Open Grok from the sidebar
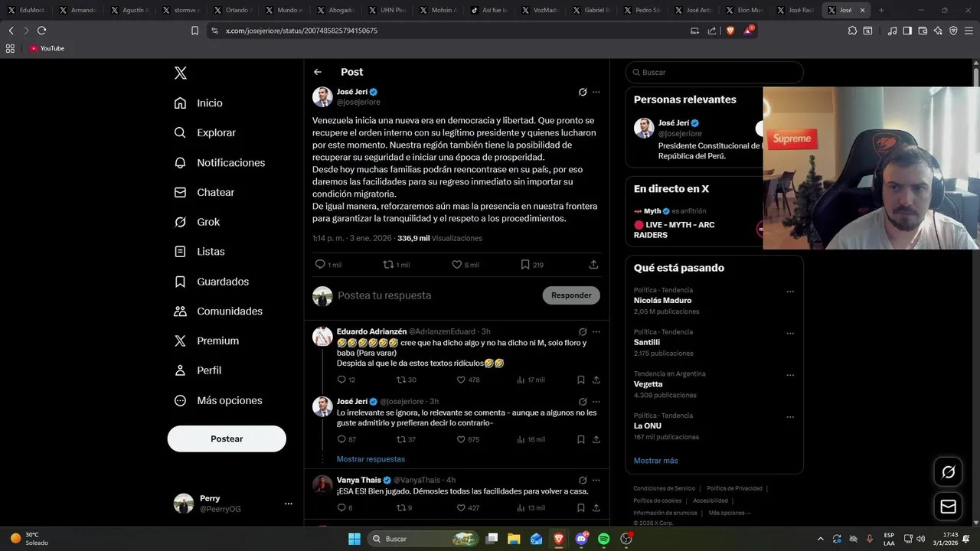 tap(198, 222)
